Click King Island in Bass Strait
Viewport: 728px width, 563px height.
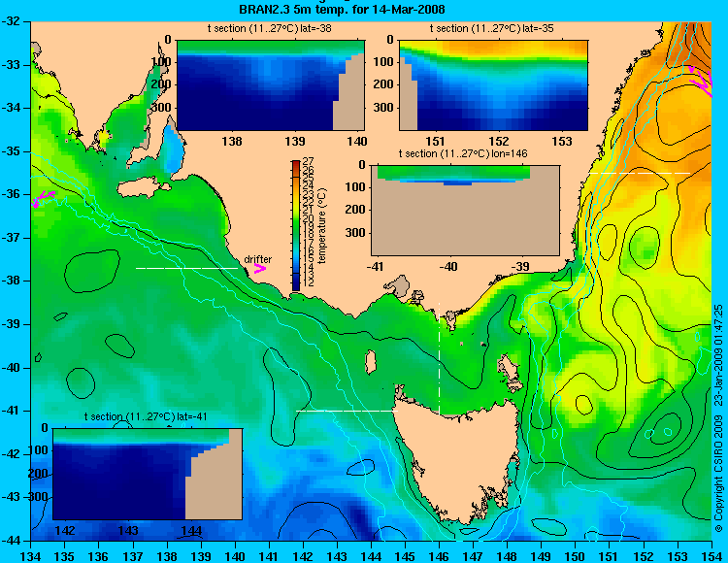click(x=370, y=362)
